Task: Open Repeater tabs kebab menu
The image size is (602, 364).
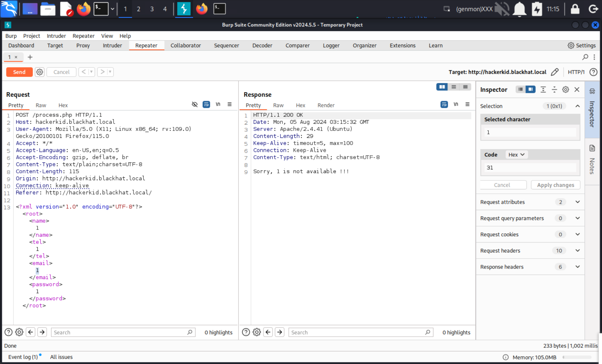Action: tap(594, 57)
